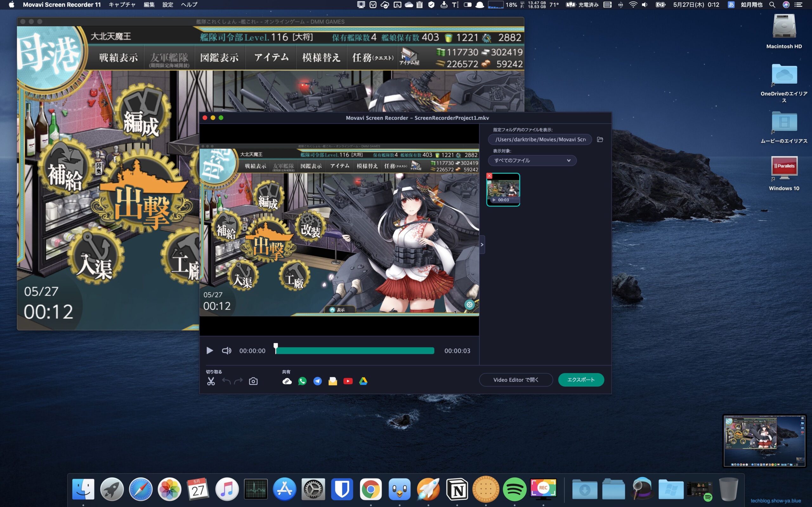Click the green playback progress bar
The height and width of the screenshot is (507, 812).
tap(355, 351)
